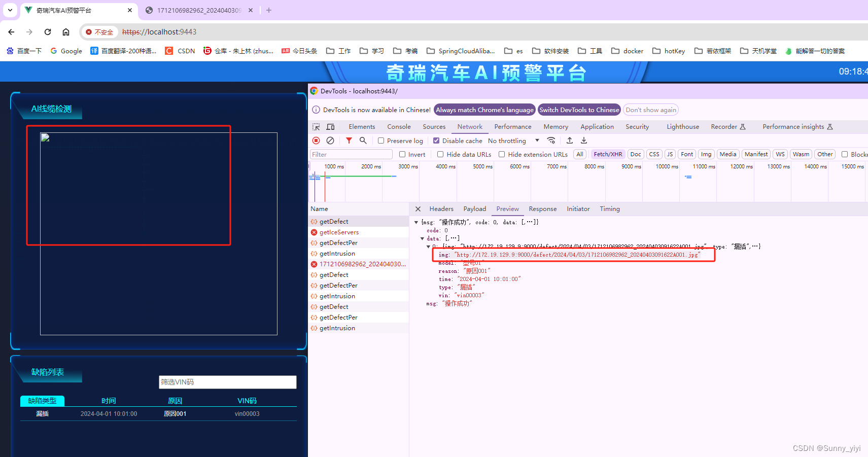
Task: Uncheck Disable cache checkbox
Action: tap(436, 140)
